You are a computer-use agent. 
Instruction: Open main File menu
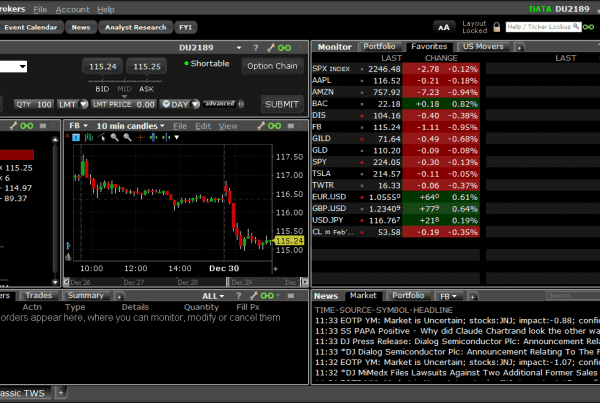pos(40,10)
